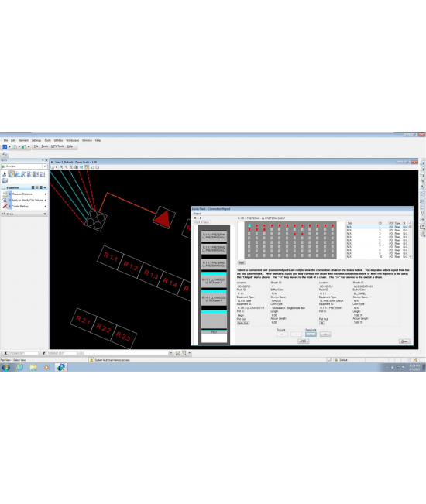426x504 pixels.
Task: Open the File menu in main menu bar
Action: click(x=5, y=140)
